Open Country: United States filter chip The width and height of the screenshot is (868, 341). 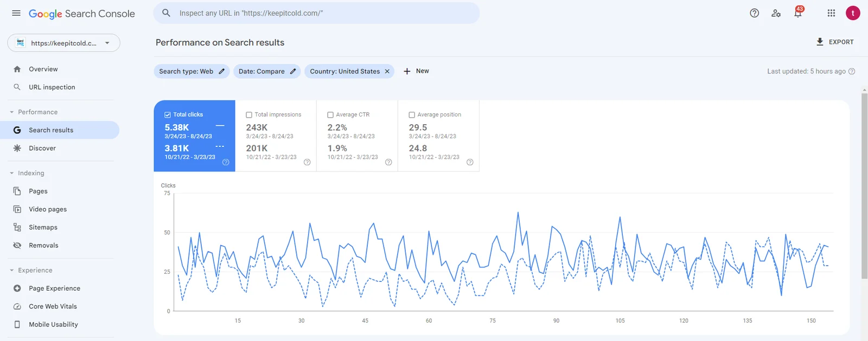tap(350, 71)
